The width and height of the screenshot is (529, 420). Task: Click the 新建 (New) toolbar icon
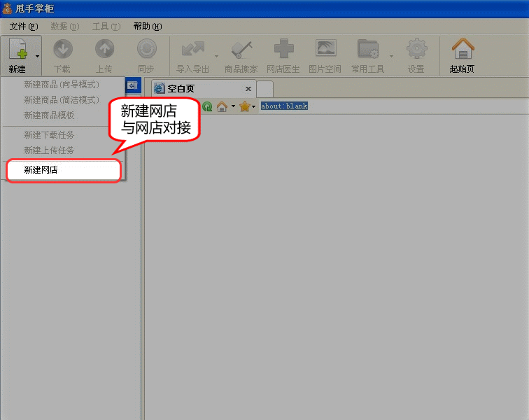coord(17,55)
